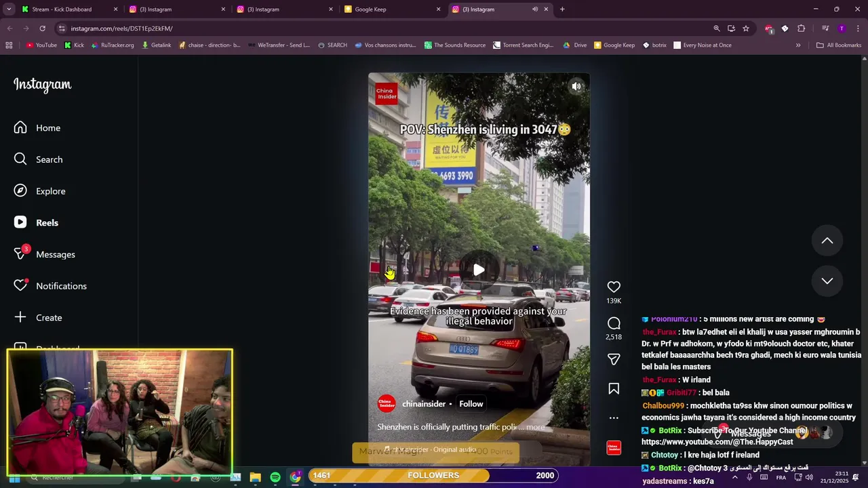
Task: Open Chrome three-dot menu
Action: coord(858,28)
